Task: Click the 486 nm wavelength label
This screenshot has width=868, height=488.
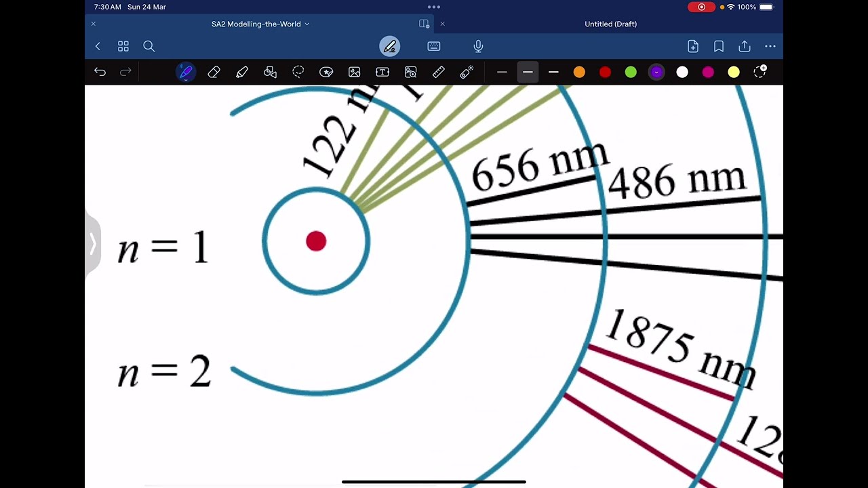Action: [677, 180]
